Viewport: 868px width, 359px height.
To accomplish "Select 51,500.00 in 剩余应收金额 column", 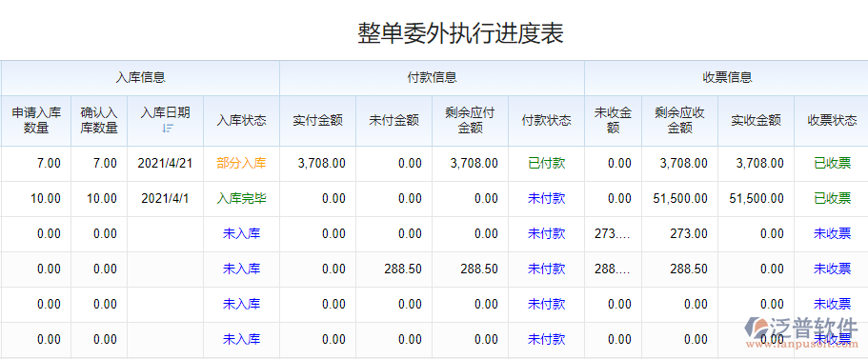I will coord(681,199).
